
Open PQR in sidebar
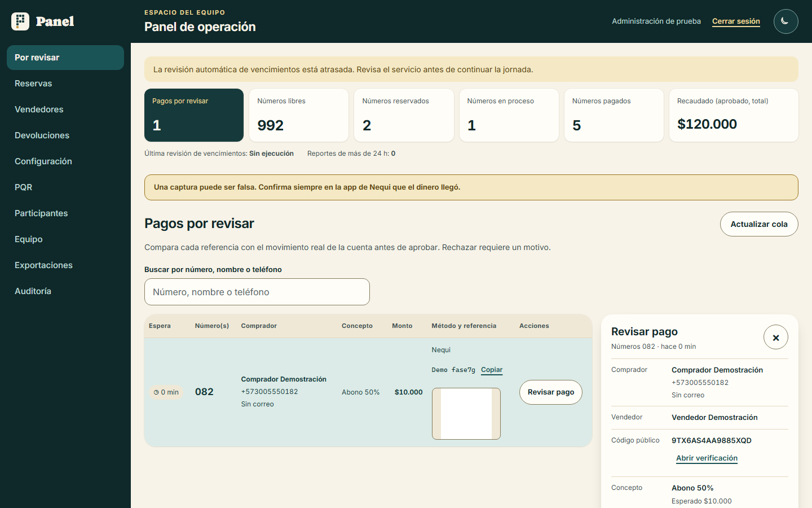[65, 187]
